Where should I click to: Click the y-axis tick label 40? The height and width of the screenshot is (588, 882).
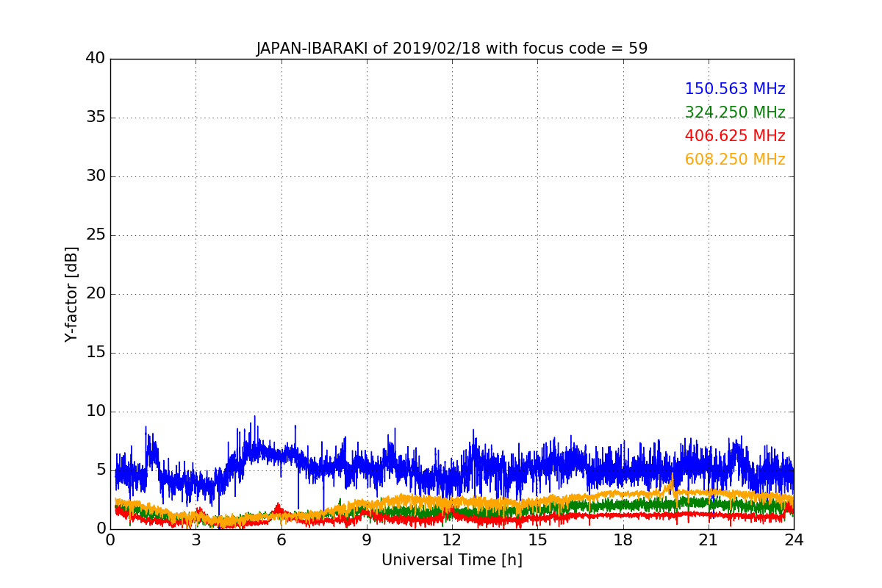coord(95,58)
